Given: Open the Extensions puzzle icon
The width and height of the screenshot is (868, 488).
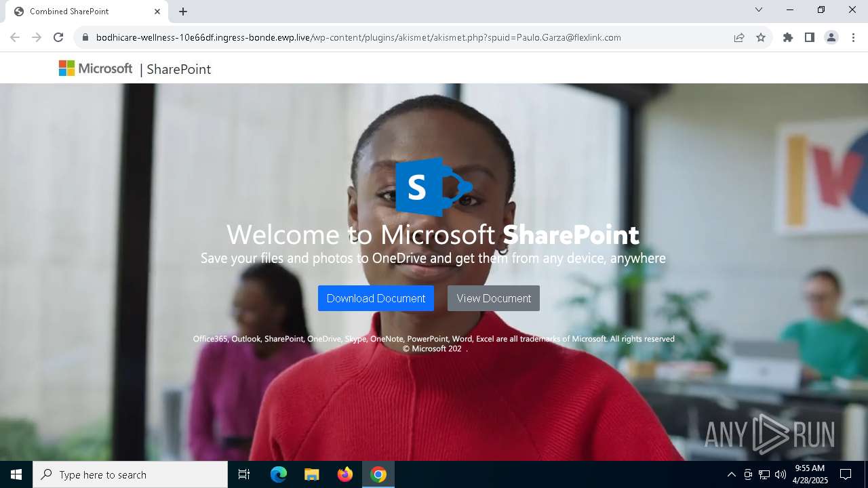Looking at the screenshot, I should pos(788,37).
